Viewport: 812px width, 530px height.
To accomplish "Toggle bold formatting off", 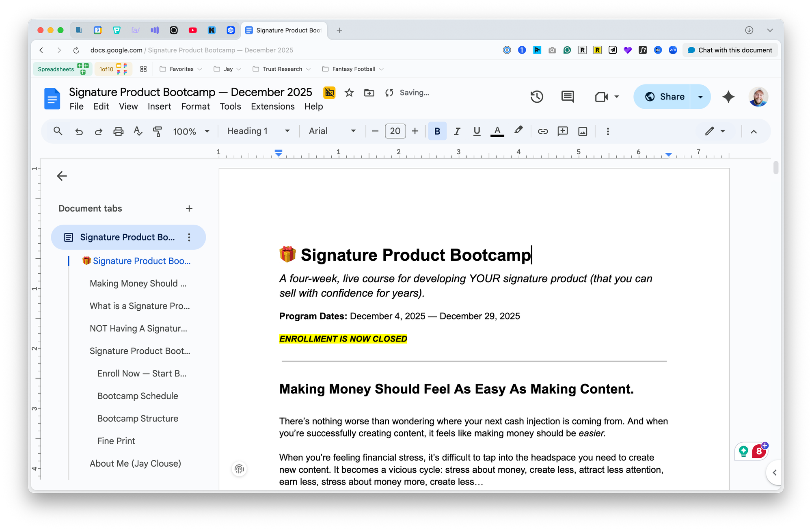I will (x=437, y=131).
